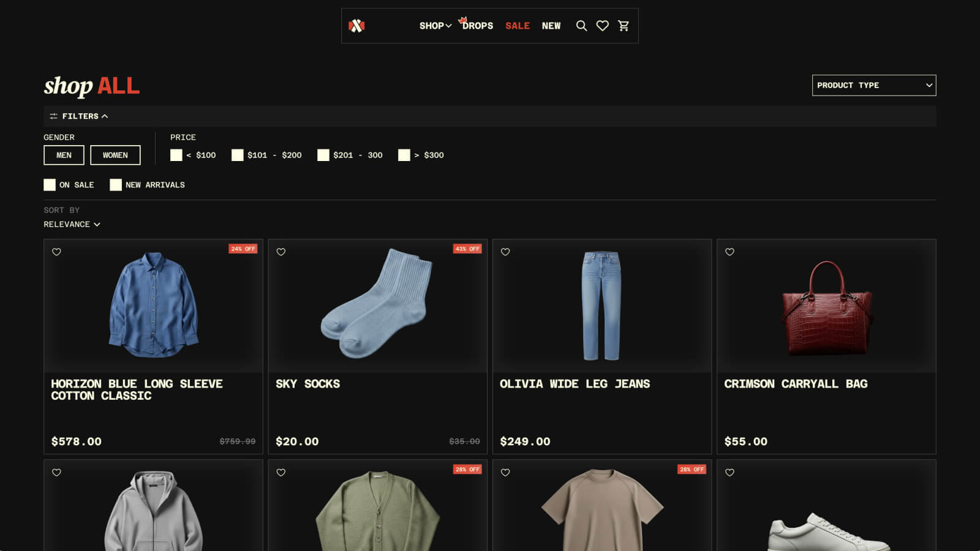The height and width of the screenshot is (551, 980).
Task: Click the store logo icon
Action: pos(356,26)
